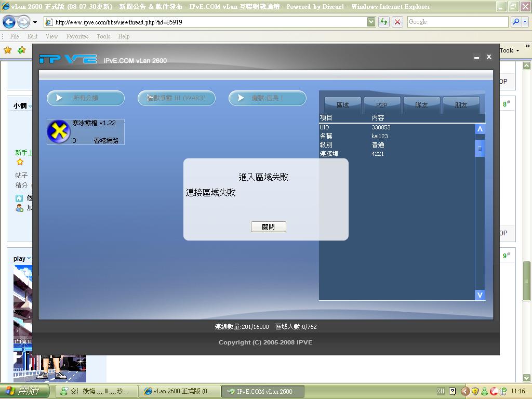Switch to the P2P tab
532x399 pixels.
[382, 105]
